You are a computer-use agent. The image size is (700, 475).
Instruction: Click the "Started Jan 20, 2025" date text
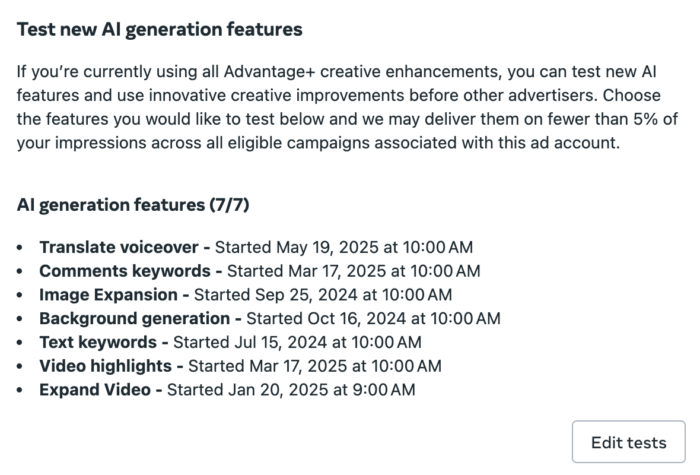290,390
